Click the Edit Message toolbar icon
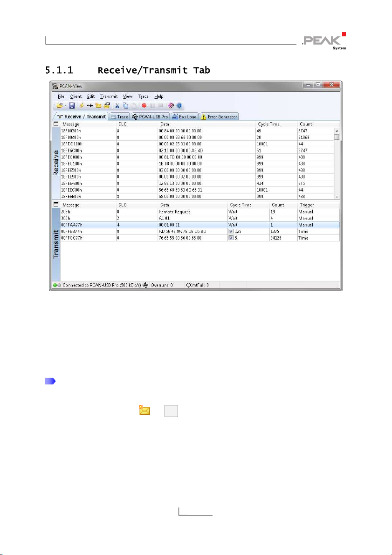392x555 pixels. pyautogui.click(x=107, y=105)
